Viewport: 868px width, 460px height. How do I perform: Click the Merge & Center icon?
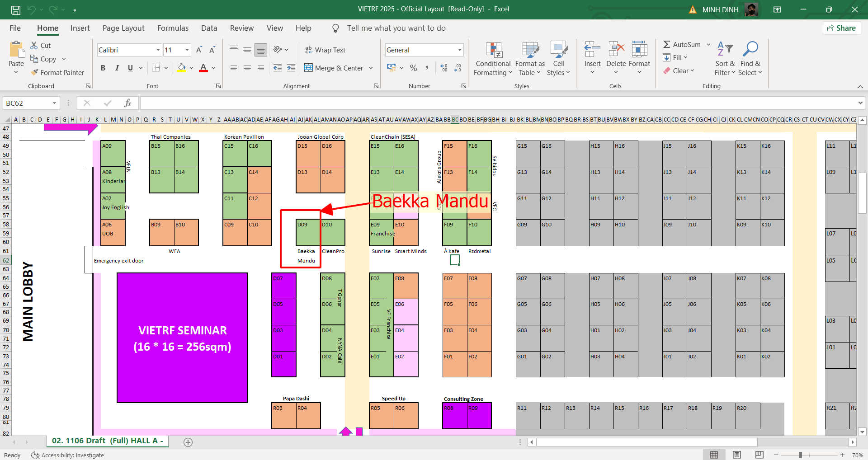308,68
